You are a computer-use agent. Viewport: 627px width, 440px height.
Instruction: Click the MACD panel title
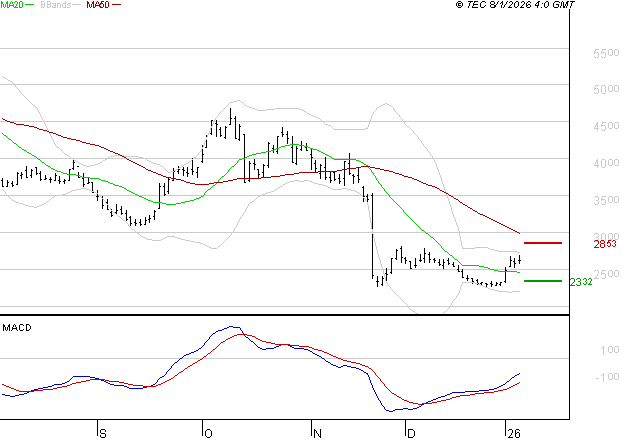17,328
